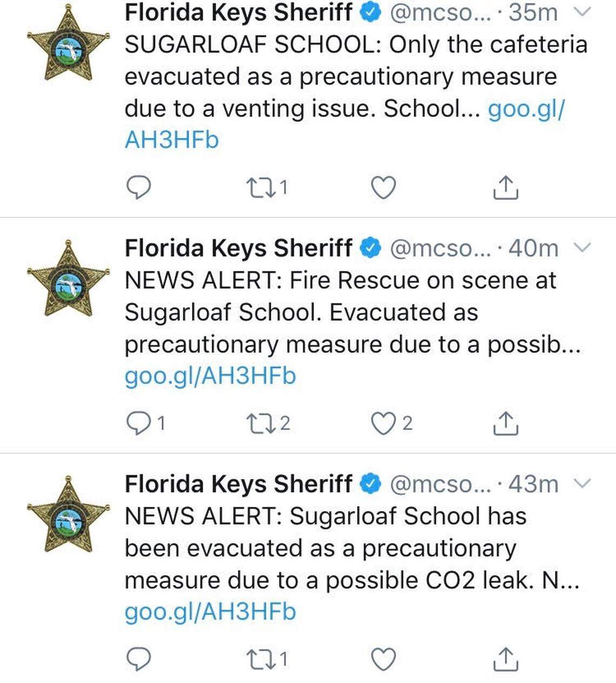Share the 40m Fire Rescue tweet
Screen dimensions: 616x683
coord(506,423)
